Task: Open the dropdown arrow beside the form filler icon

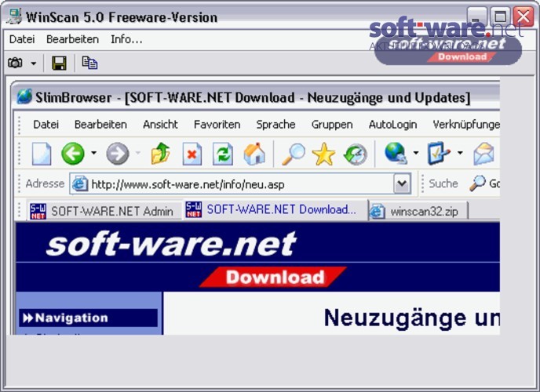Action: 460,152
